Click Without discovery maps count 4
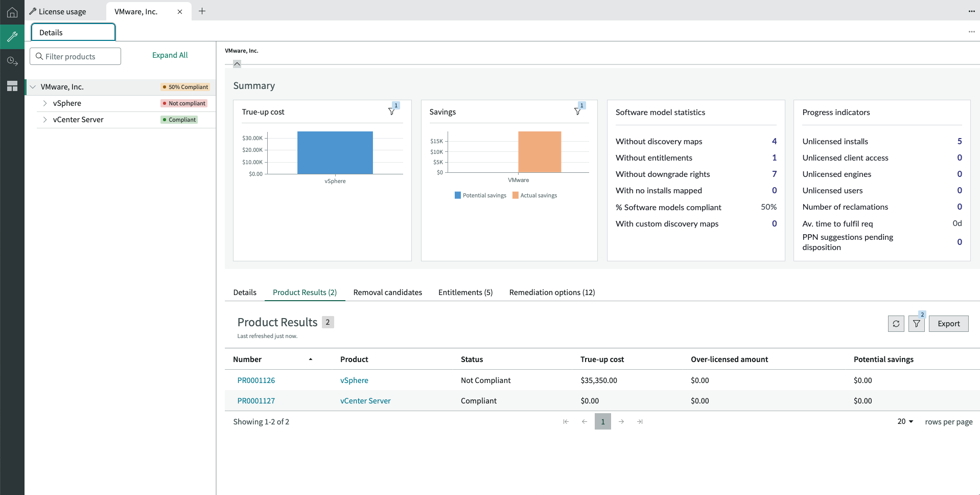 (x=774, y=141)
